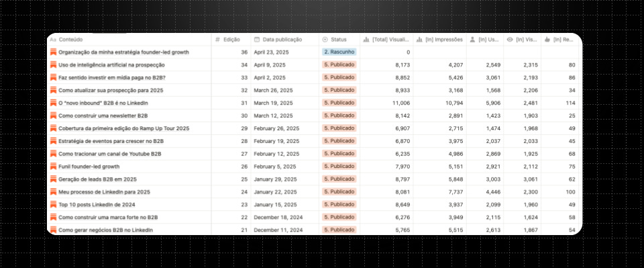Click the '5. Publicado' tag for edition 34
Image resolution: width=644 pixels, height=268 pixels.
(x=339, y=65)
